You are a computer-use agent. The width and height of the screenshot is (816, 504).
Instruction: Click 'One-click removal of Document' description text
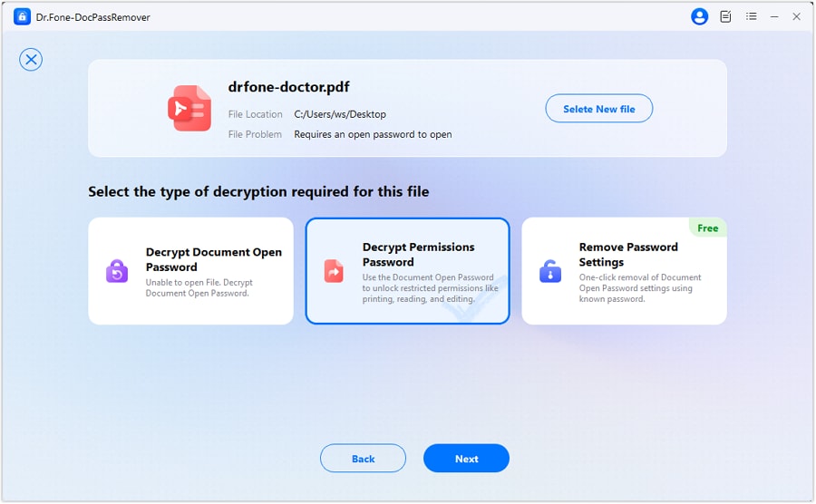(x=640, y=287)
